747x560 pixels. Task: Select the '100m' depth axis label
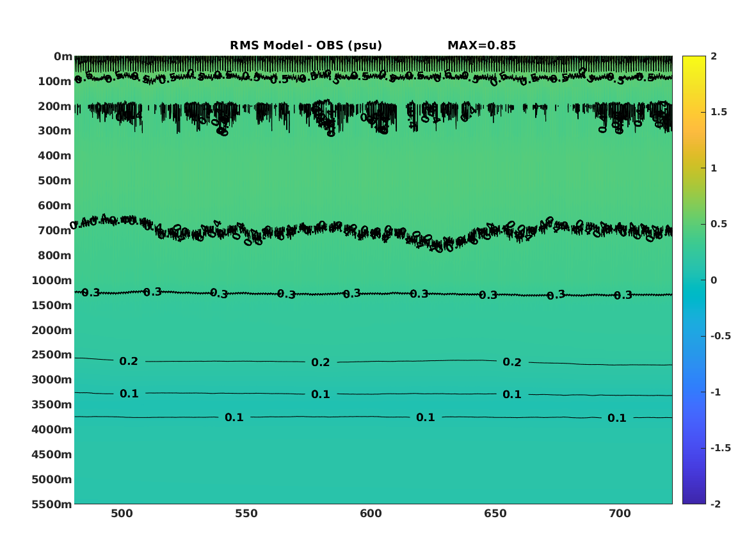55,81
